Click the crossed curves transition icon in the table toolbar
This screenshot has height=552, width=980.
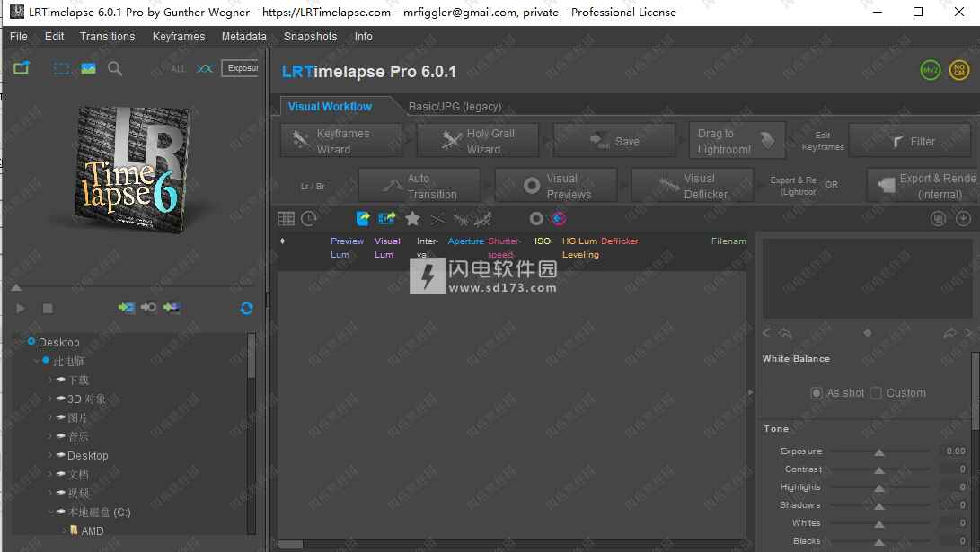(437, 218)
